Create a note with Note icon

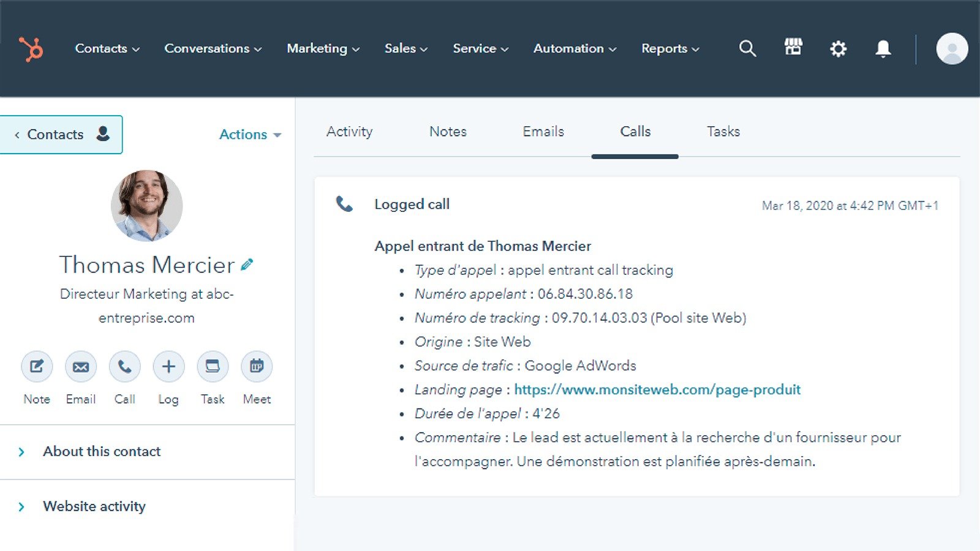point(37,367)
